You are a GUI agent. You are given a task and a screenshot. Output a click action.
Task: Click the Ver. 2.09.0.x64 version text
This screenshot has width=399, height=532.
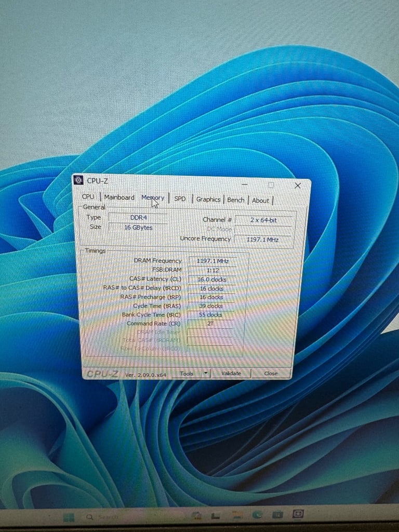(x=145, y=375)
